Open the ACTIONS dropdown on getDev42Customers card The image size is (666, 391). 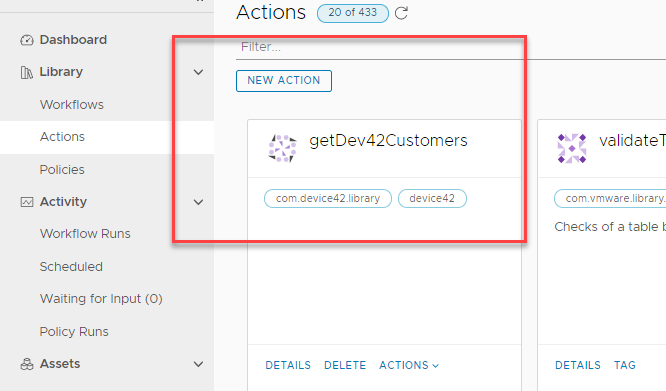[409, 366]
